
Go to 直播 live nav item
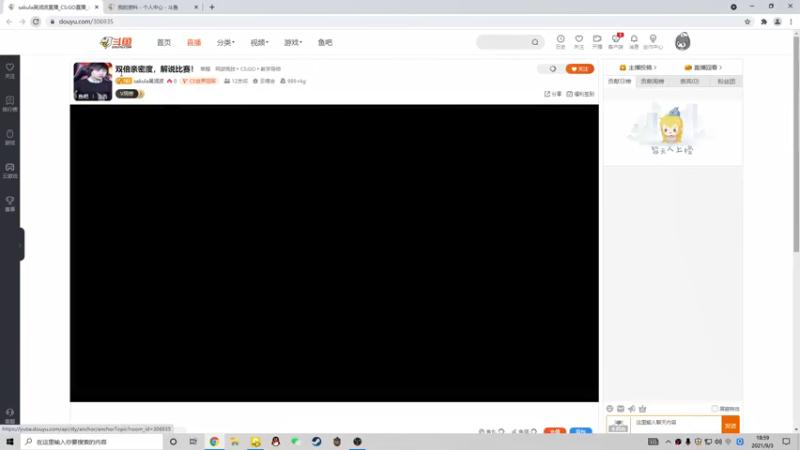pyautogui.click(x=194, y=42)
